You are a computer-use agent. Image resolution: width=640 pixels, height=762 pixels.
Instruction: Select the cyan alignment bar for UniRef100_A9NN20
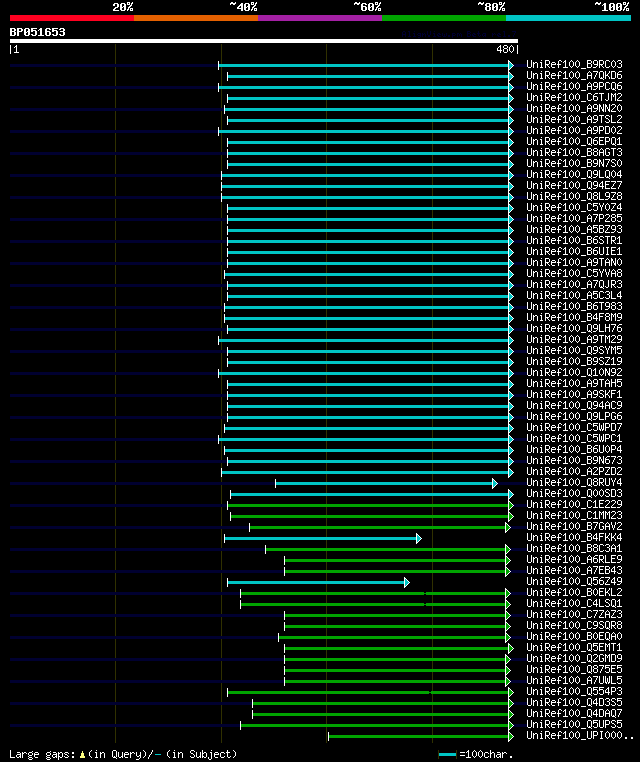coord(369,109)
